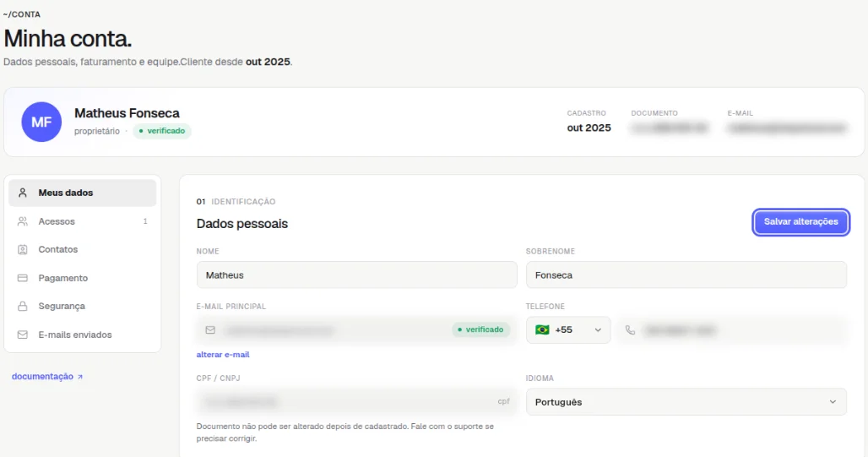Click the contact card icon beside Contatos
The height and width of the screenshot is (457, 868).
pyautogui.click(x=23, y=250)
